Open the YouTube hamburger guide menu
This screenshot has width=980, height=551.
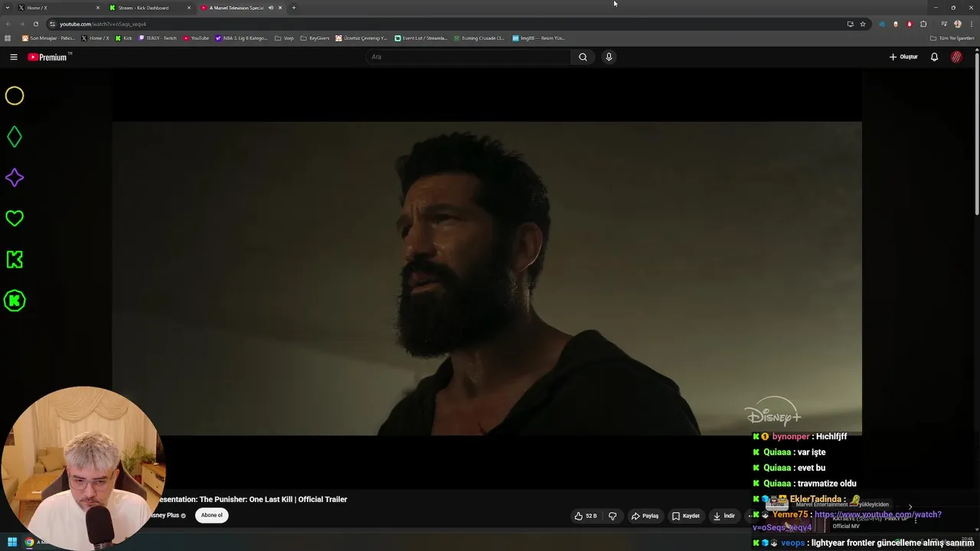[x=14, y=57]
